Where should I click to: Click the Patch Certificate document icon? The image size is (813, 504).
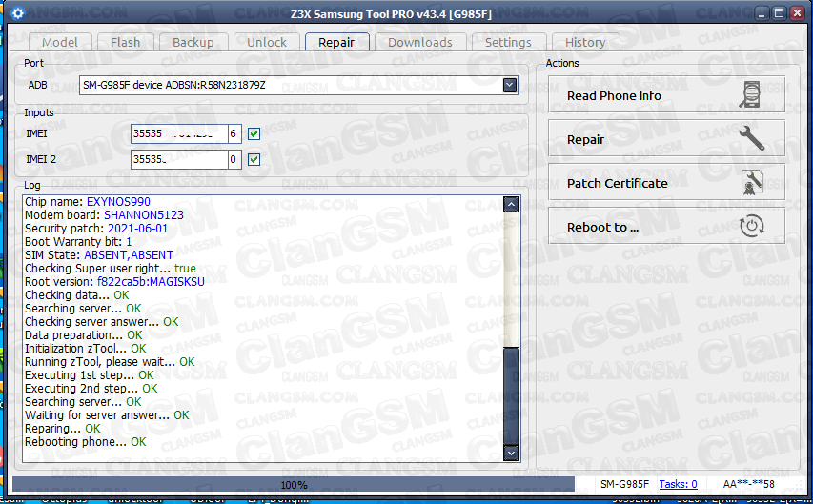click(x=753, y=183)
